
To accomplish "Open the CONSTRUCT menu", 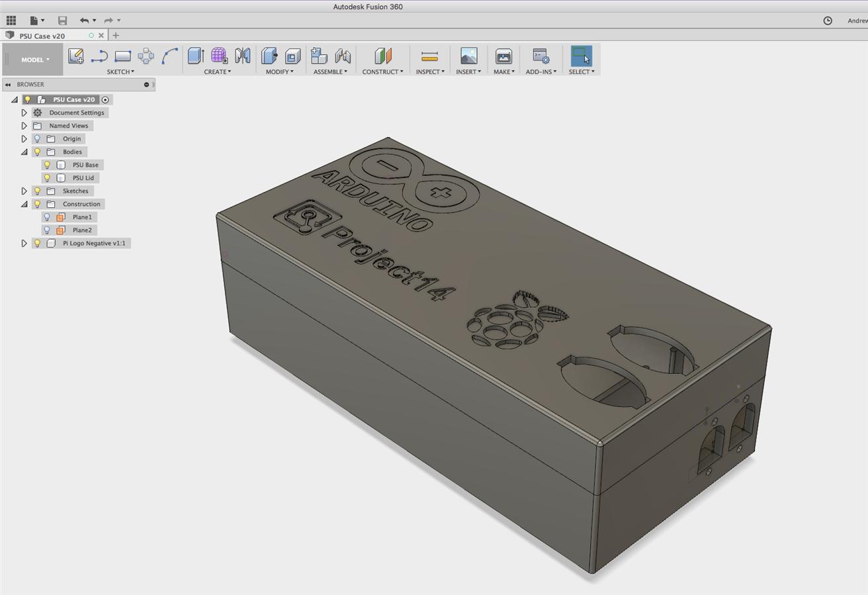I will (x=382, y=71).
